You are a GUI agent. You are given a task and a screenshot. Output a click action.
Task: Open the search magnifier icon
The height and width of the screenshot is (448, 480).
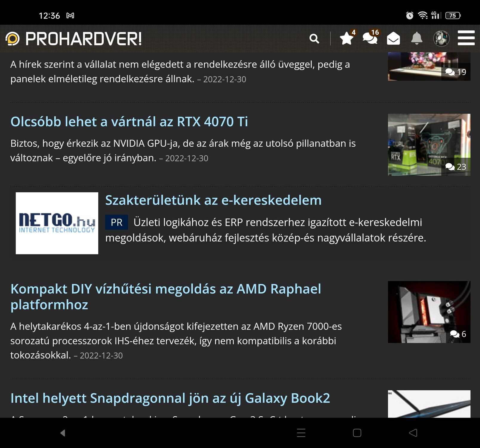click(314, 39)
